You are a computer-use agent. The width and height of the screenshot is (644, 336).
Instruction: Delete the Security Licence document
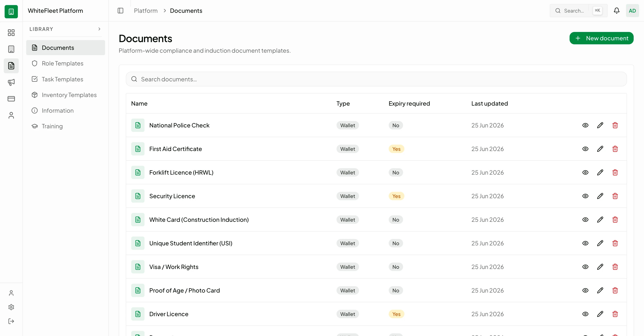click(615, 196)
